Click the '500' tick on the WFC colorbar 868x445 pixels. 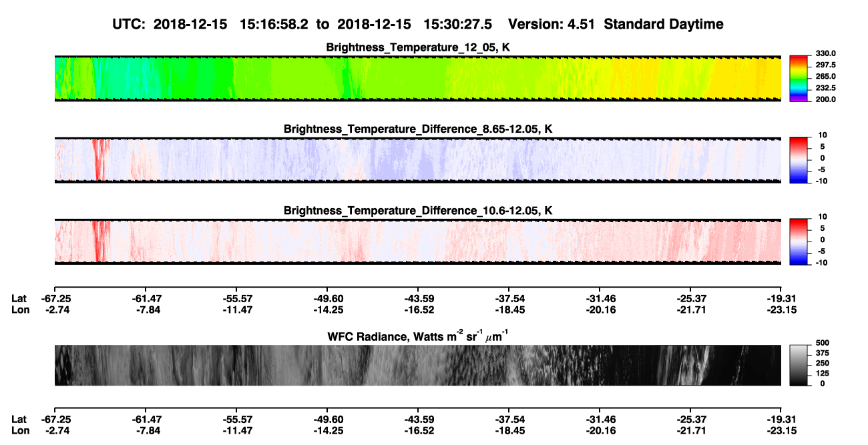point(822,344)
